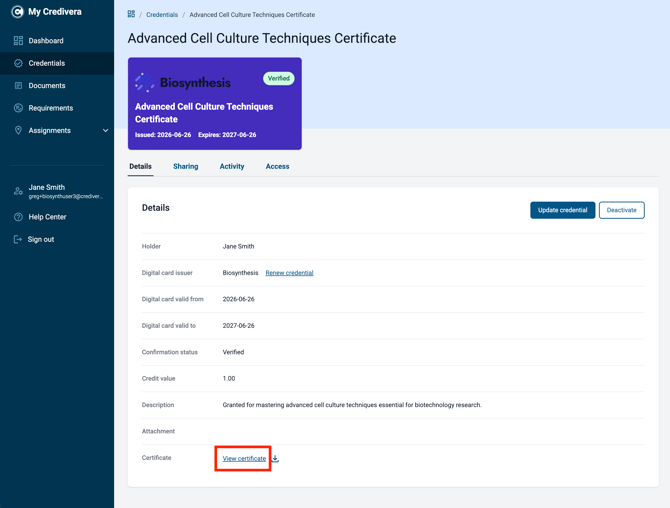
Task: Click the Issued date on the card
Action: pyautogui.click(x=163, y=135)
